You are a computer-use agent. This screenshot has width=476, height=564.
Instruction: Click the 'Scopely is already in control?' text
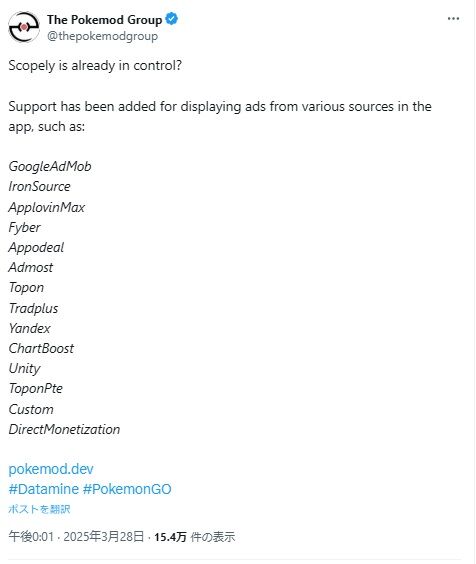pyautogui.click(x=95, y=65)
